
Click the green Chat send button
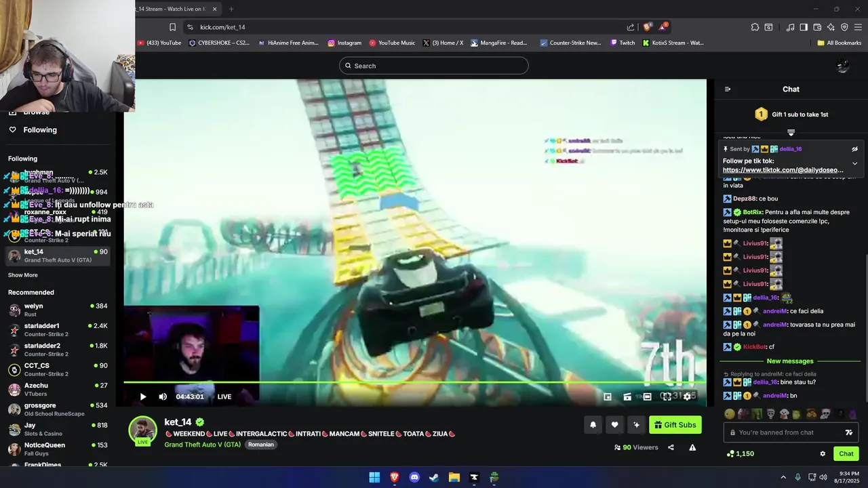[x=846, y=453]
